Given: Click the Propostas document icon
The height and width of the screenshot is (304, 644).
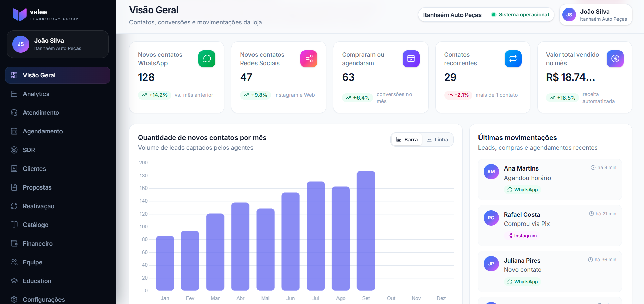Looking at the screenshot, I should point(14,187).
